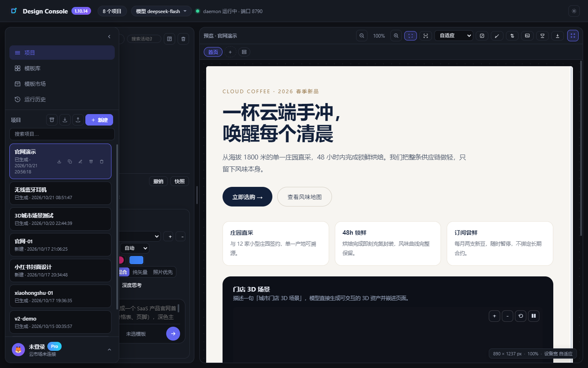Zoom in the preview
The image size is (588, 368).
point(396,36)
